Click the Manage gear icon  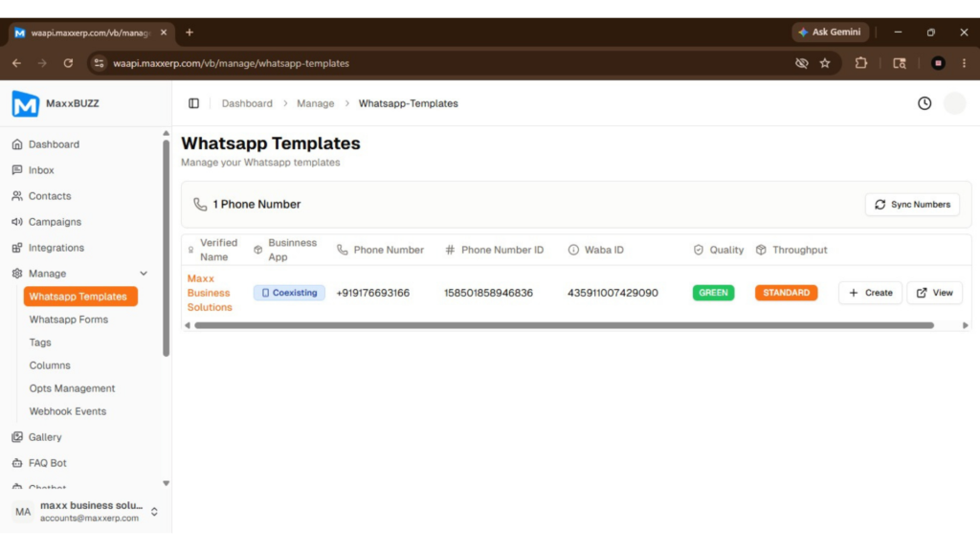tap(17, 274)
